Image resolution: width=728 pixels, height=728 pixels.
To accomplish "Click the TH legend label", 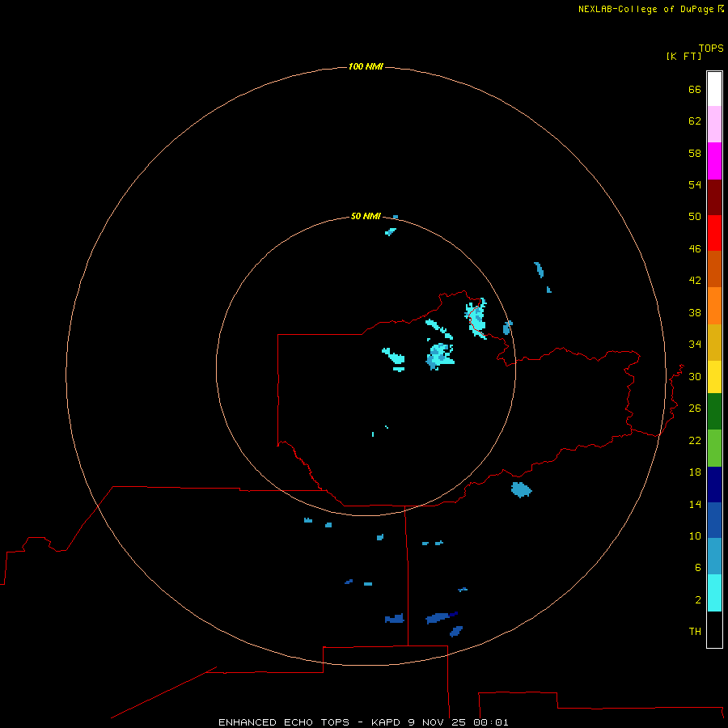I will point(695,631).
